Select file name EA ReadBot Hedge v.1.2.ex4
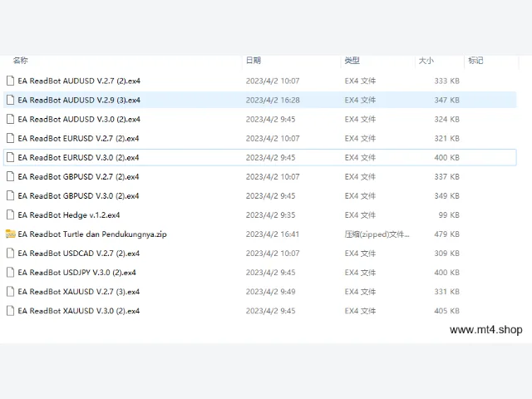Viewport: 532px width, 399px height. pyautogui.click(x=69, y=215)
